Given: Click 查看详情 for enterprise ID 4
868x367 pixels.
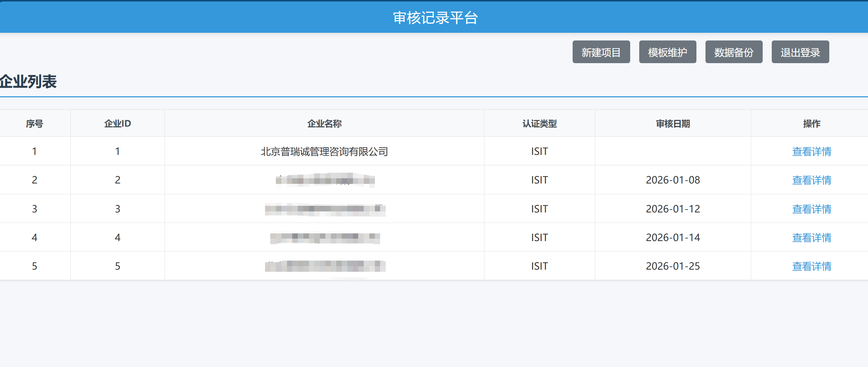Looking at the screenshot, I should click(x=812, y=237).
